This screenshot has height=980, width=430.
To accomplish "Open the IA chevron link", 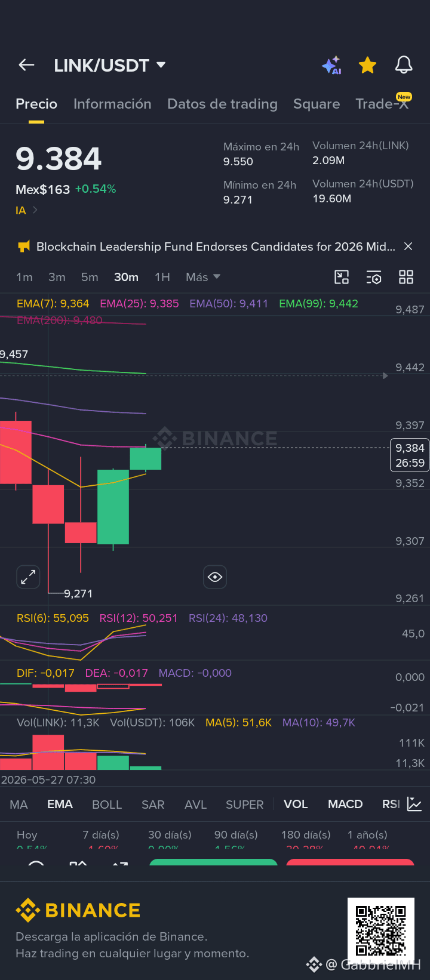I will (x=27, y=210).
